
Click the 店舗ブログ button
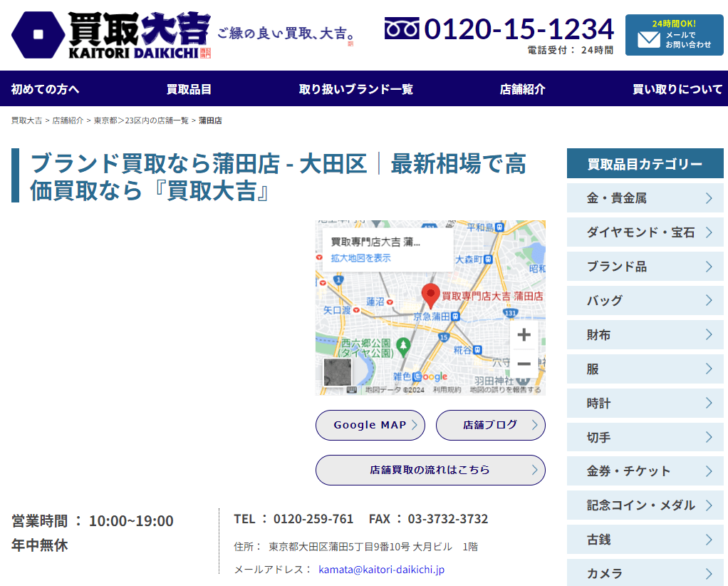click(490, 425)
